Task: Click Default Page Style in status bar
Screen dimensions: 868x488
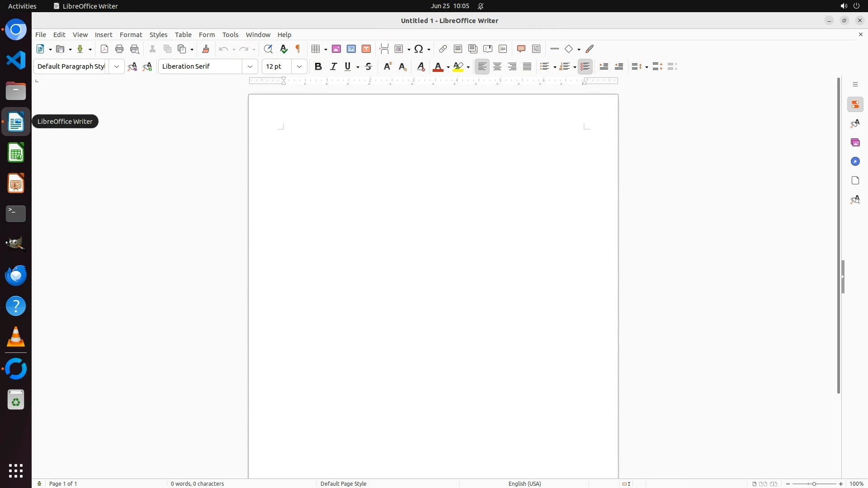Action: [x=343, y=483]
